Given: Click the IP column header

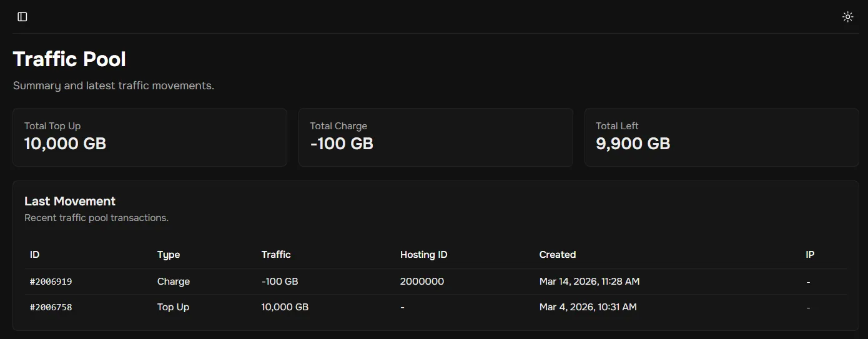Looking at the screenshot, I should click(x=810, y=255).
